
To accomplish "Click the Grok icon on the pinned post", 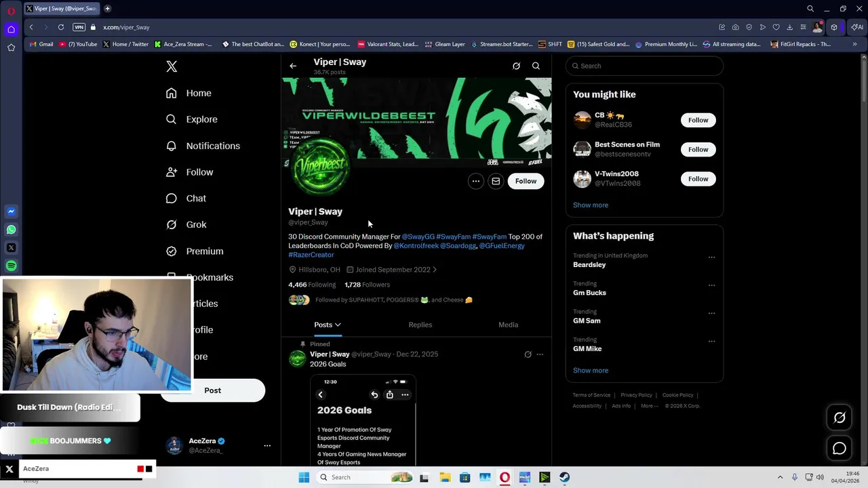I will 528,354.
